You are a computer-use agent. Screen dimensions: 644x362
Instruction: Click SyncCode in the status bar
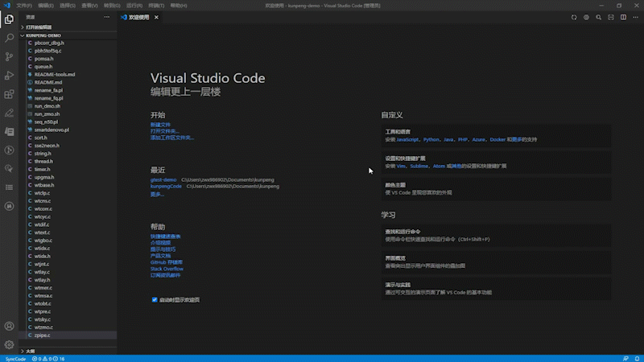pos(15,359)
